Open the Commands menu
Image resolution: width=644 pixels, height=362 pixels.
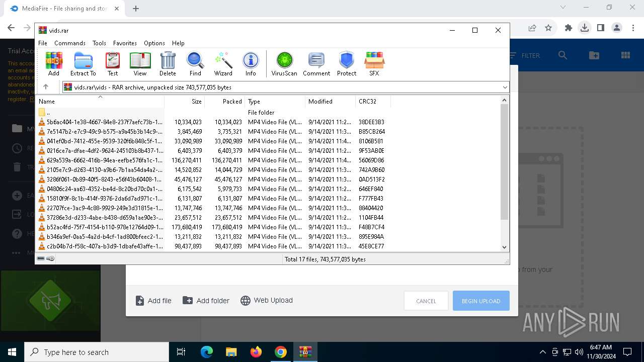tap(70, 43)
